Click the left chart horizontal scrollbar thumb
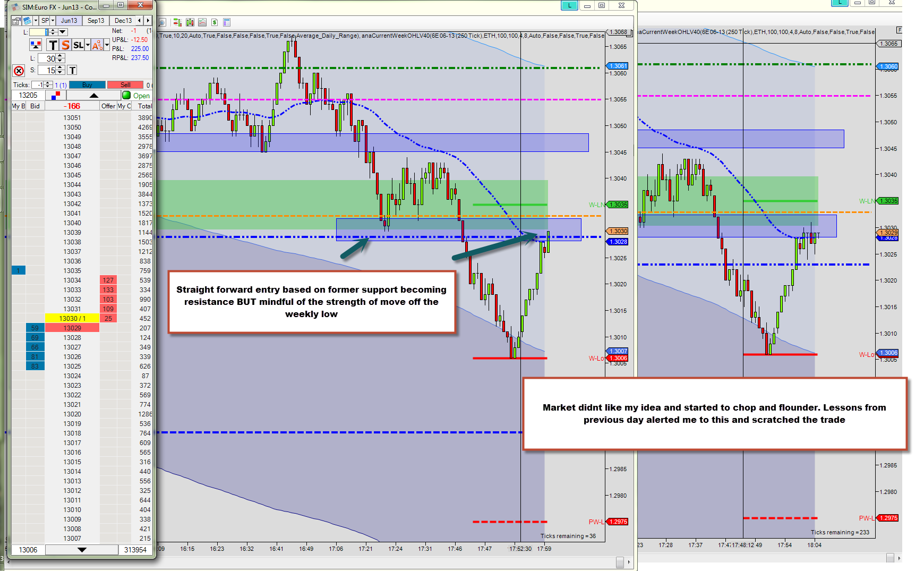This screenshot has height=571, width=924. (x=620, y=562)
